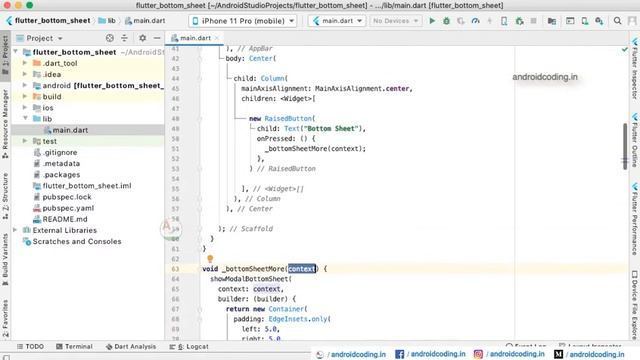The height and width of the screenshot is (360, 640).
Task: Hide the Project panel with the minus icon
Action: pos(157,38)
